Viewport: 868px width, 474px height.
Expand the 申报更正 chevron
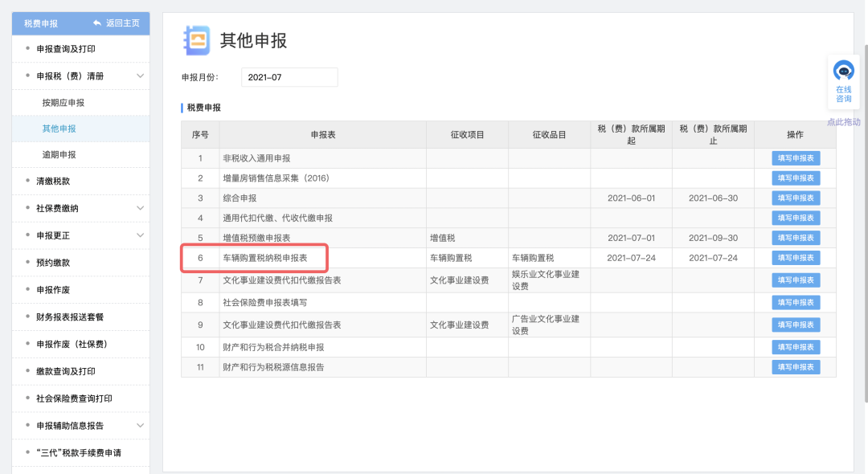[x=140, y=235]
